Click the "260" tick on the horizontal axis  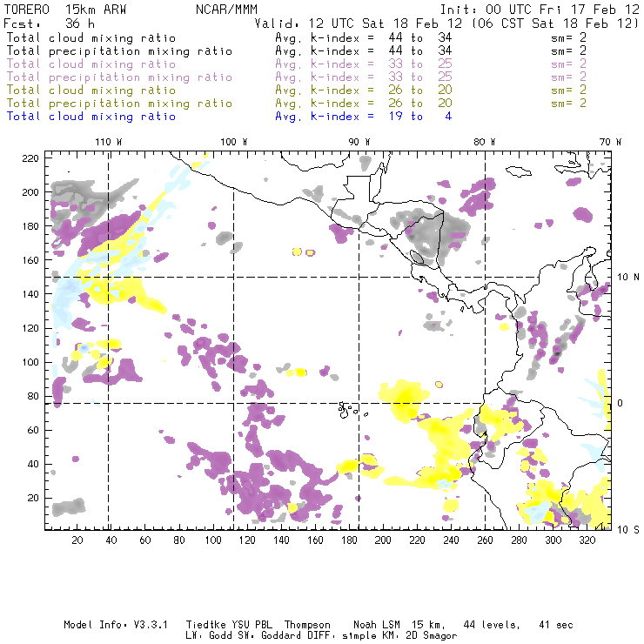pyautogui.click(x=485, y=540)
